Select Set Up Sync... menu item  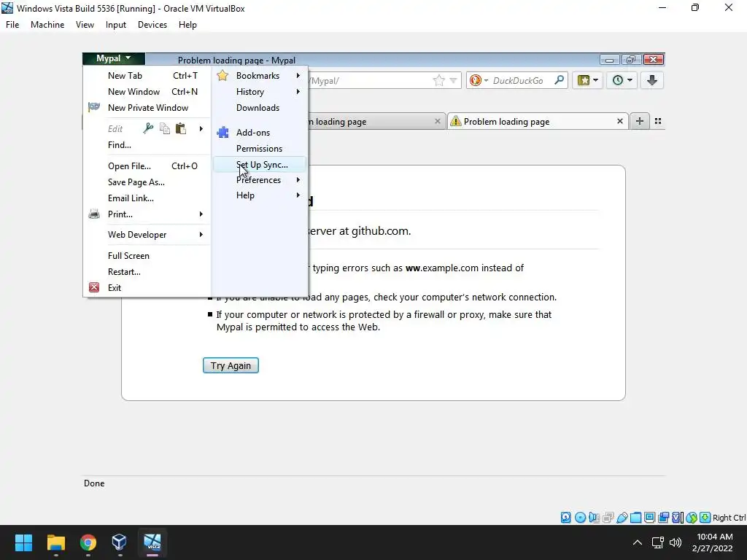260,164
